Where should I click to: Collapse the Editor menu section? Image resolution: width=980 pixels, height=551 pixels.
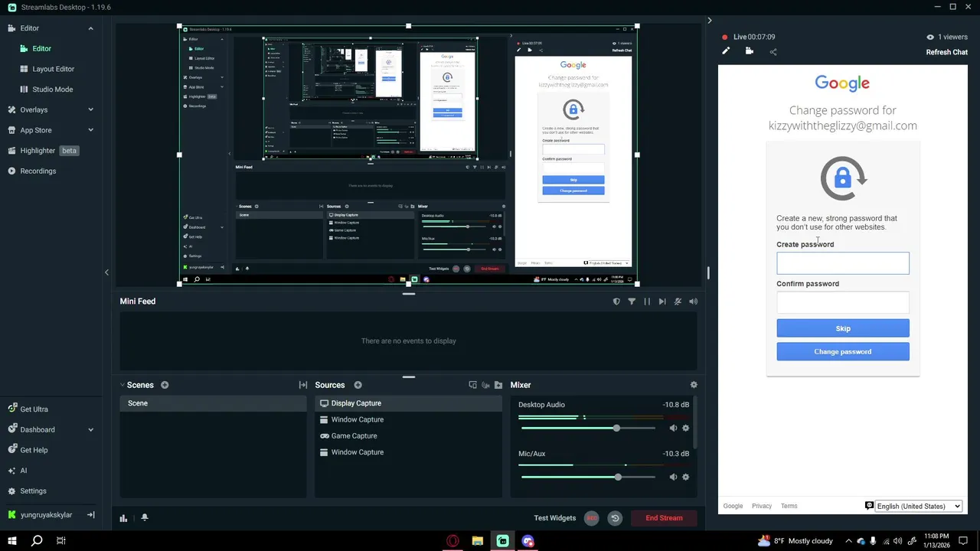pyautogui.click(x=90, y=28)
